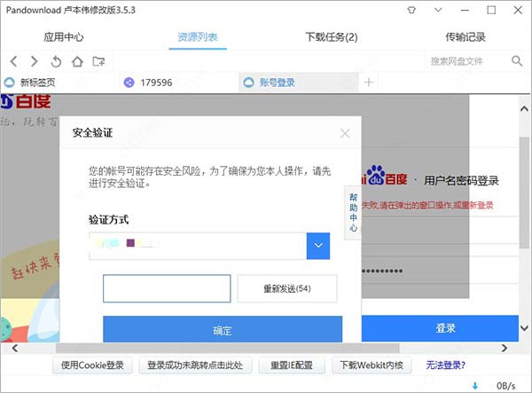
Task: Click the vertical scrollbar up arrow
Action: tap(524, 109)
